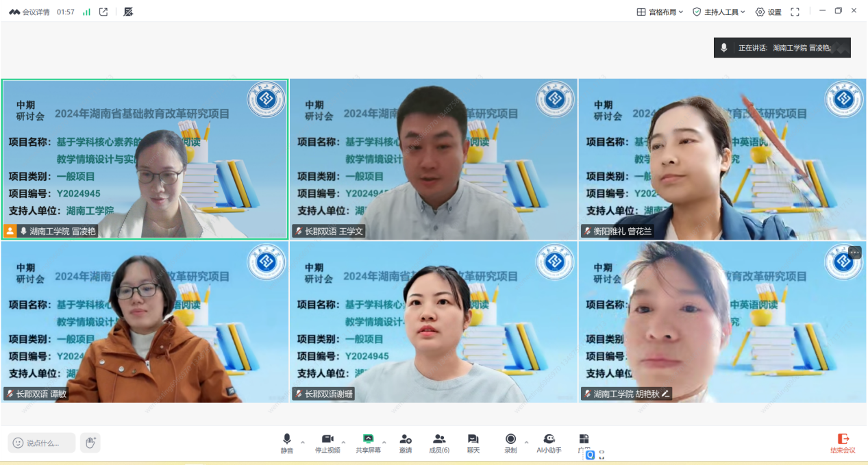Open the 主持人工具 host tools menu

(719, 12)
